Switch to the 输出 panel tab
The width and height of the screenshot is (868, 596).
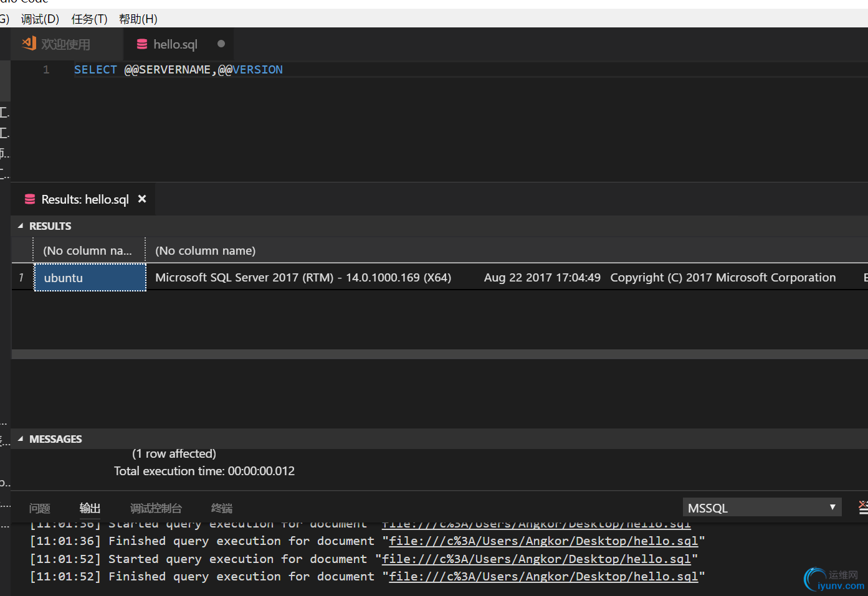pos(90,508)
